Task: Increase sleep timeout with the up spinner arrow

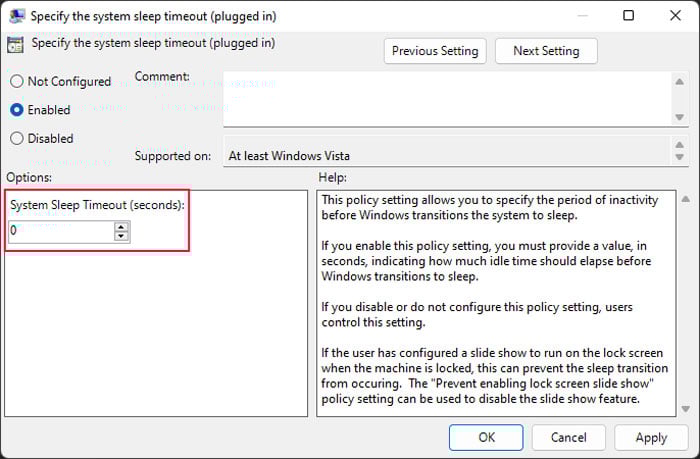Action: (x=121, y=226)
